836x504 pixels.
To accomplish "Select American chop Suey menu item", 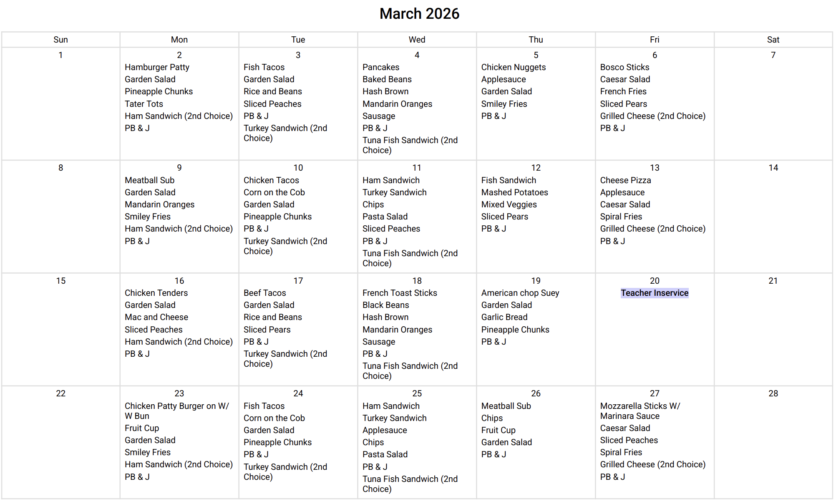I will click(520, 293).
